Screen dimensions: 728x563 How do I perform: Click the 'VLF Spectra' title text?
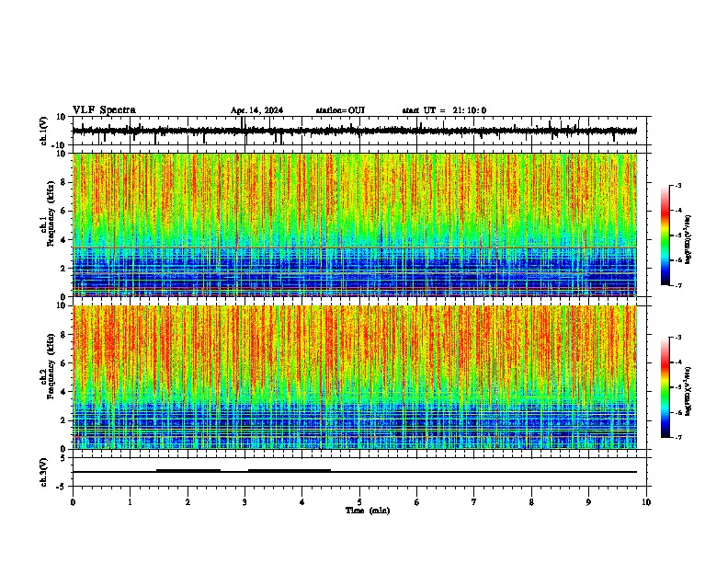(104, 110)
